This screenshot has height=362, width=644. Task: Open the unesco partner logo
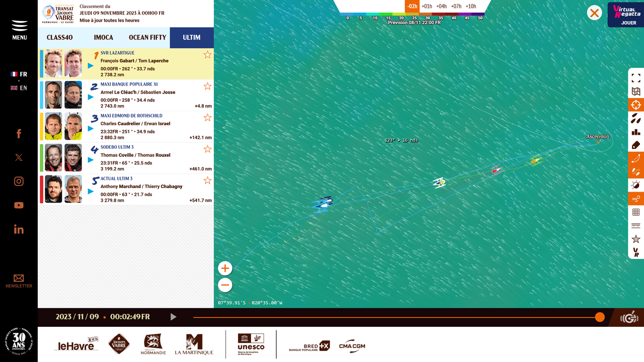[251, 344]
